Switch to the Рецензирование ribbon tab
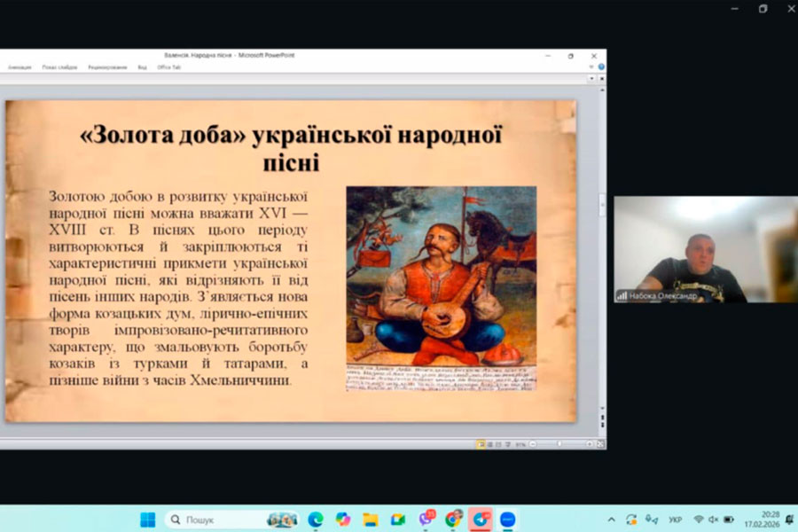798x532 pixels. [107, 67]
